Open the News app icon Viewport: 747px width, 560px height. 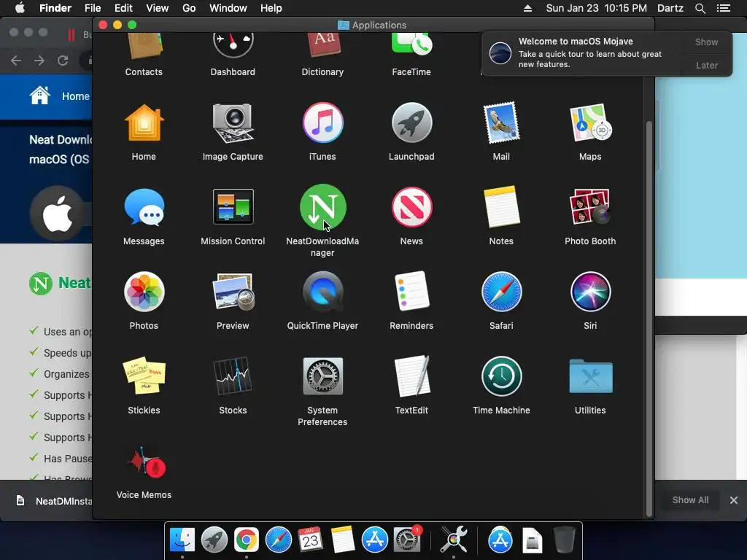(411, 207)
